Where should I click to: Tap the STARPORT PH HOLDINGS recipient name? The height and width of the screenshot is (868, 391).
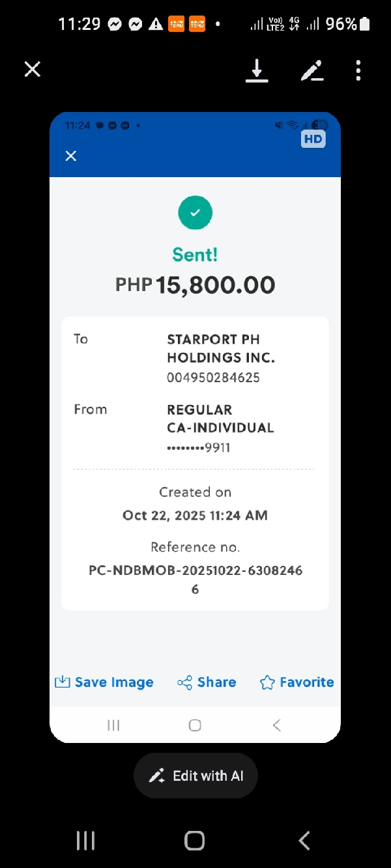(x=220, y=348)
